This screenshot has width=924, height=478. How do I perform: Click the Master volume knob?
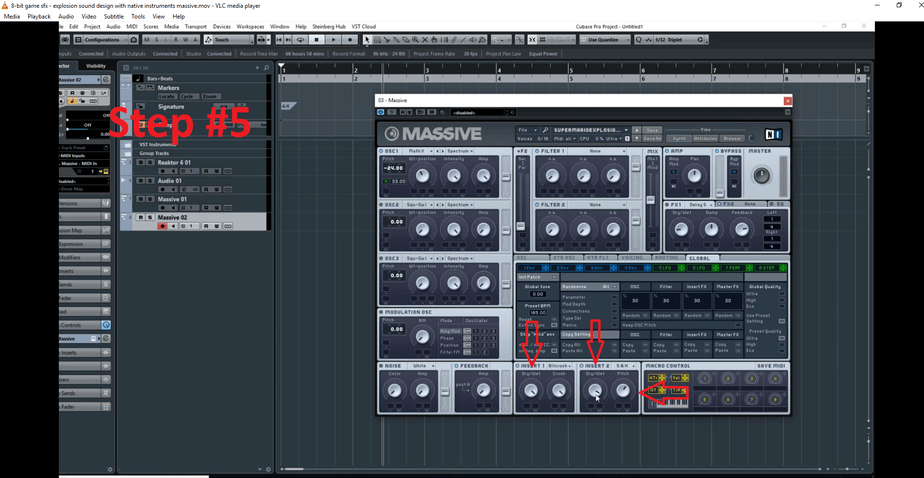point(761,174)
